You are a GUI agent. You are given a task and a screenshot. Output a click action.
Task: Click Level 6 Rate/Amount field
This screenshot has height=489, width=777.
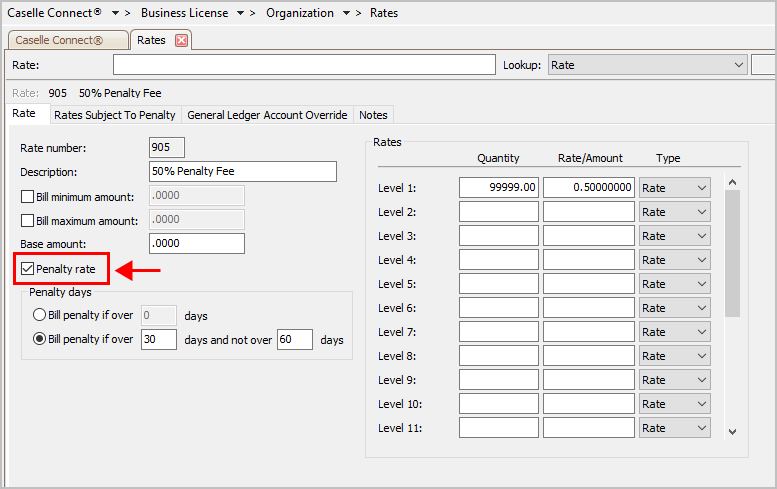pyautogui.click(x=589, y=308)
